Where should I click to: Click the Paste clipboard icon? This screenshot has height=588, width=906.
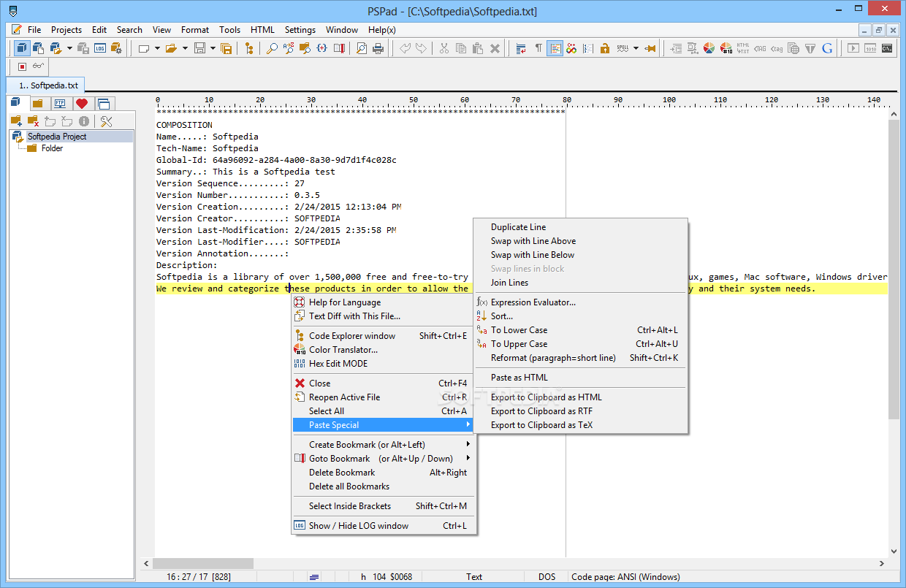[478, 48]
